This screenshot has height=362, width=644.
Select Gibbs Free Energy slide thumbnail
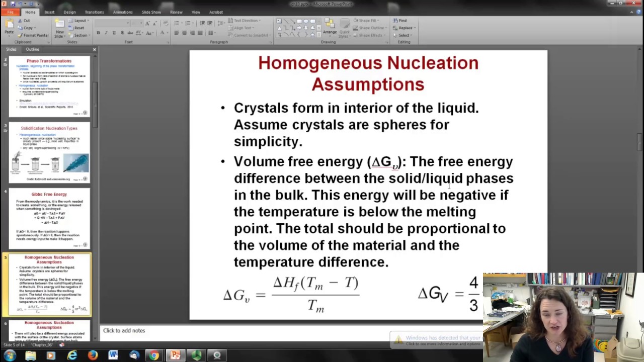coord(49,219)
